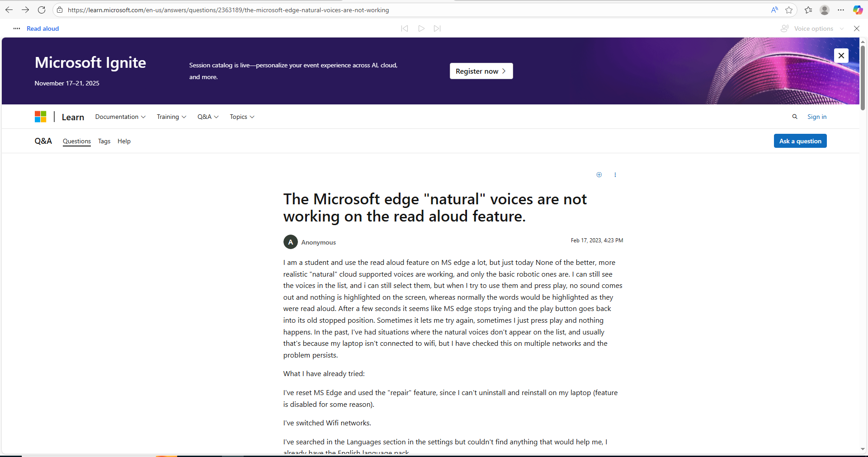Select the Tags tab
868x457 pixels.
click(104, 141)
